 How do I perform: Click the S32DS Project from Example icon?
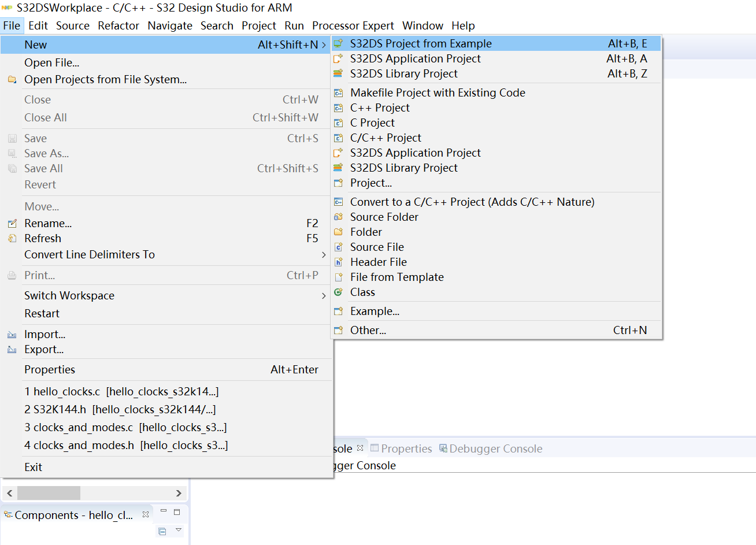click(339, 44)
